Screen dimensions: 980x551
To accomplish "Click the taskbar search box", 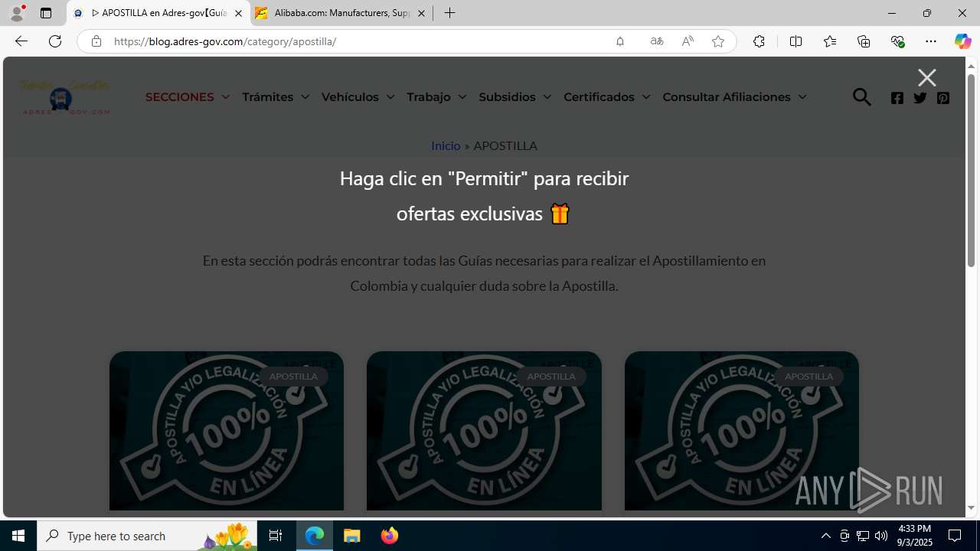I will (x=147, y=536).
